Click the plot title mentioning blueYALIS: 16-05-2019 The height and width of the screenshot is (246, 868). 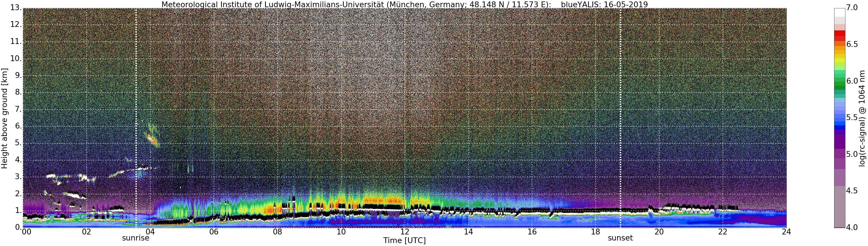(x=405, y=4)
